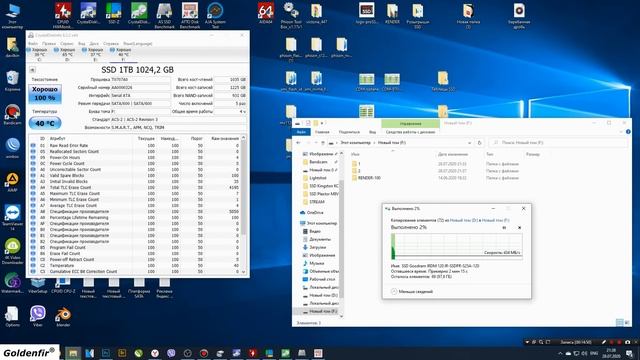The height and width of the screenshot is (360, 640).
Task: Switch Explorer to large icons view
Action: (627, 323)
